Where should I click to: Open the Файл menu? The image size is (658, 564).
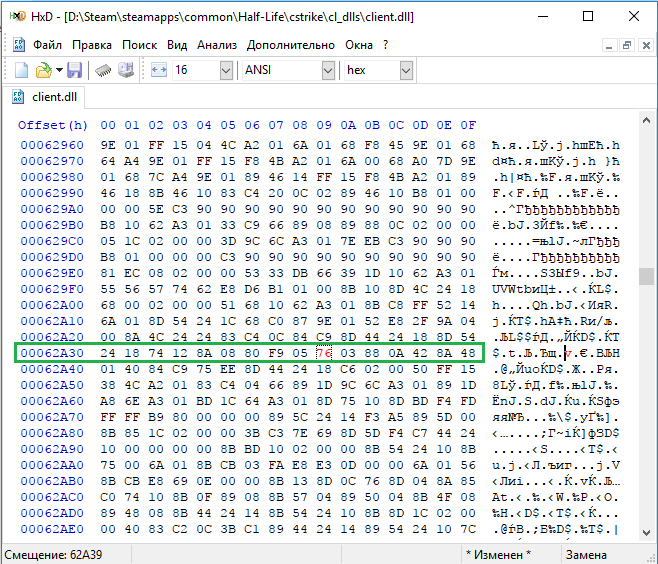47,45
